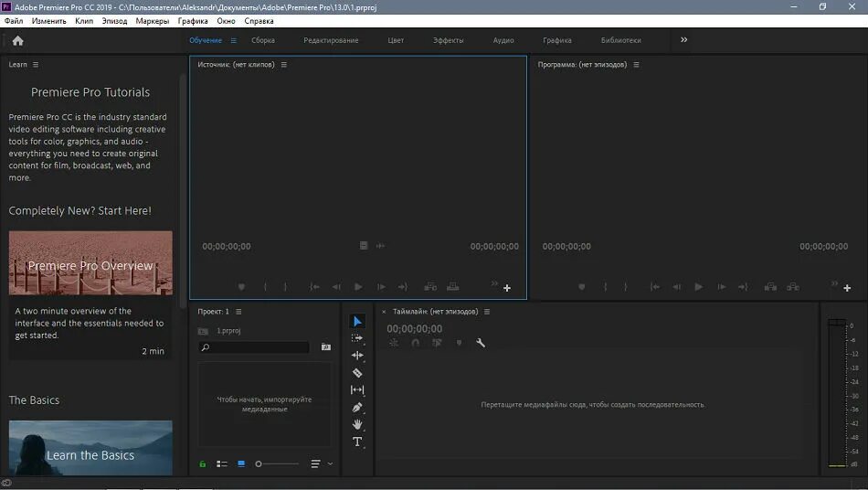Show more workspaces via double chevron
This screenshot has height=490, width=868.
(x=684, y=40)
